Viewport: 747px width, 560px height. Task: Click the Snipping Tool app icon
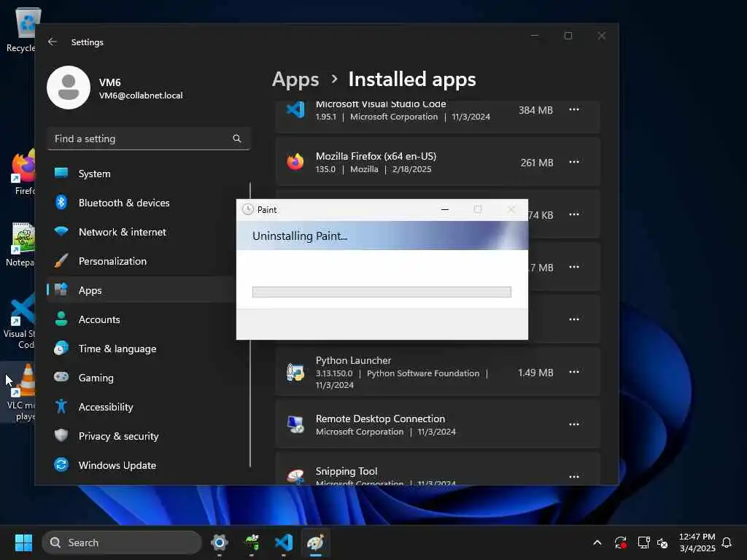pyautogui.click(x=295, y=476)
